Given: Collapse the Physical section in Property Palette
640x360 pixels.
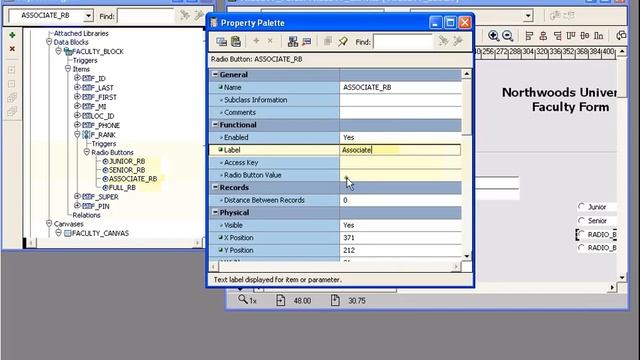Looking at the screenshot, I should coord(215,212).
